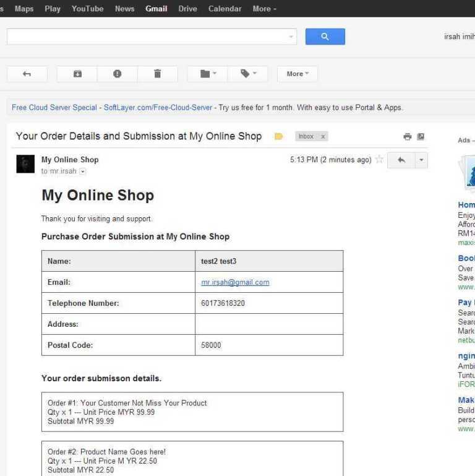Expand the More menu in top bar
This screenshot has width=475, height=476.
coord(265,9)
